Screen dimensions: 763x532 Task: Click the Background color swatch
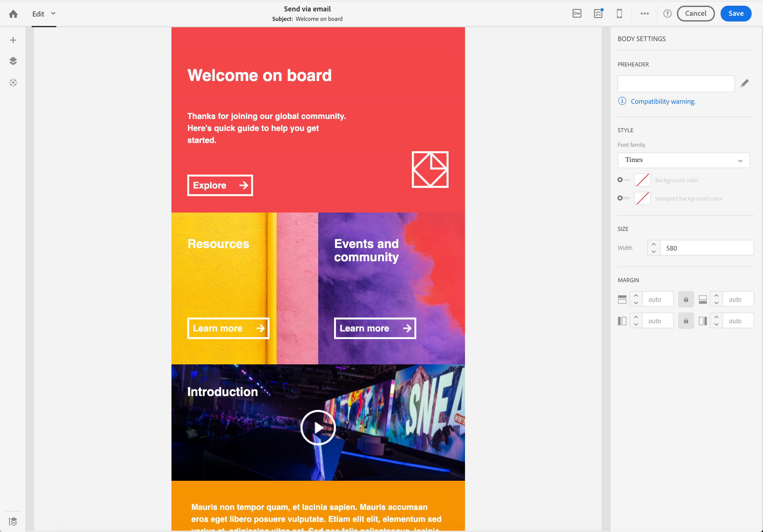coord(642,180)
